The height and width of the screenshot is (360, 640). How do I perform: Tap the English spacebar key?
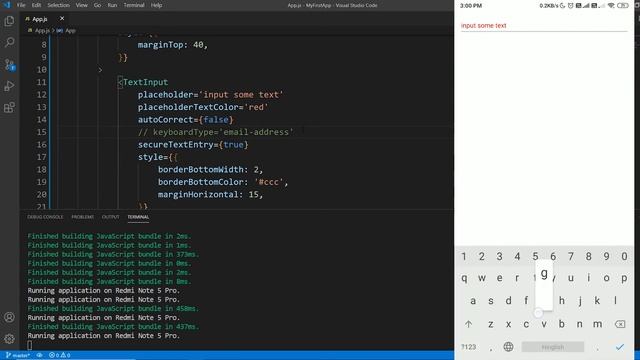553,347
